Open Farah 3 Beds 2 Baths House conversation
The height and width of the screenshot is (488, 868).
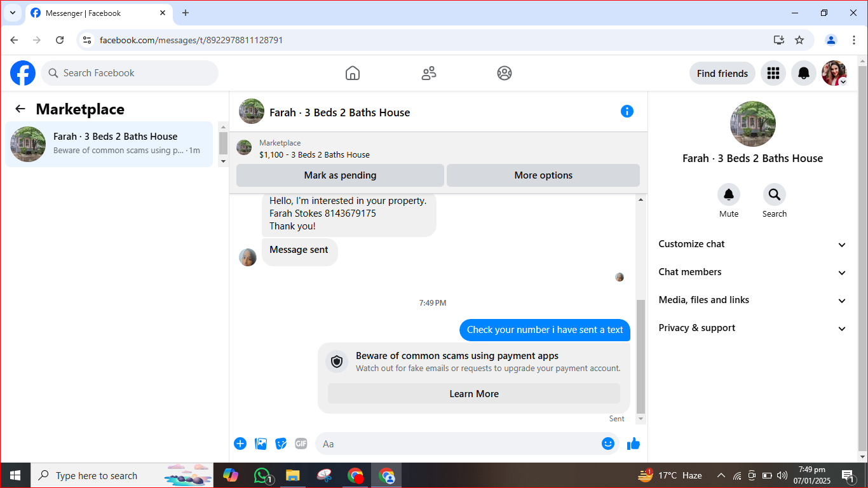click(x=109, y=144)
